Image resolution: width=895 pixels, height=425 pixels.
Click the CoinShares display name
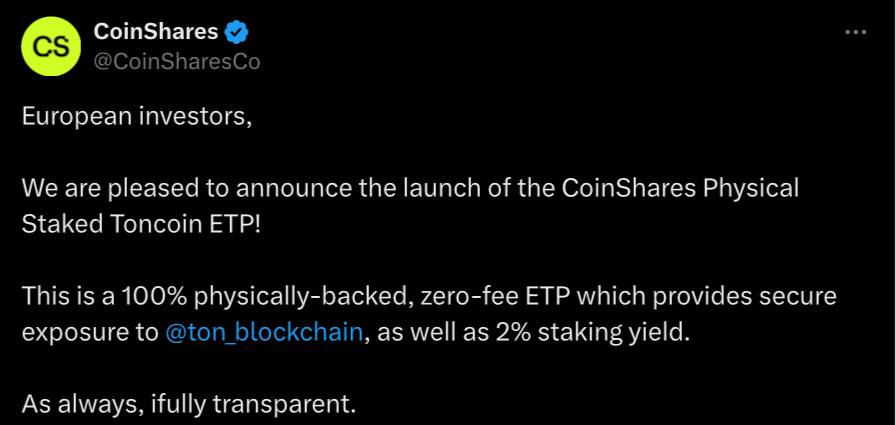(155, 32)
